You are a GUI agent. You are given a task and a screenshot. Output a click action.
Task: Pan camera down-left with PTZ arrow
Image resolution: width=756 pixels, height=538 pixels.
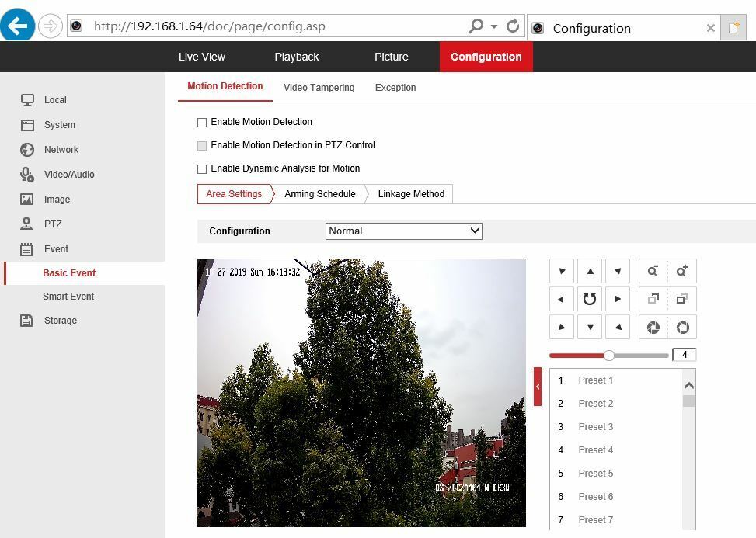coord(562,327)
